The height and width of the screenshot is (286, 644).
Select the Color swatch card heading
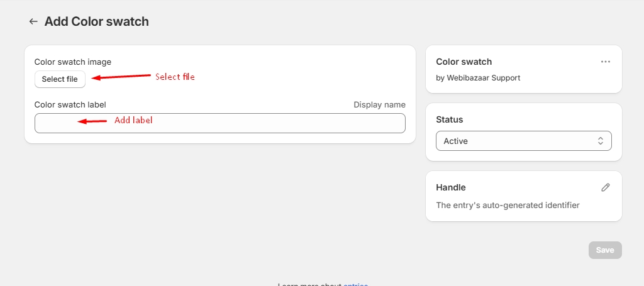(x=464, y=62)
